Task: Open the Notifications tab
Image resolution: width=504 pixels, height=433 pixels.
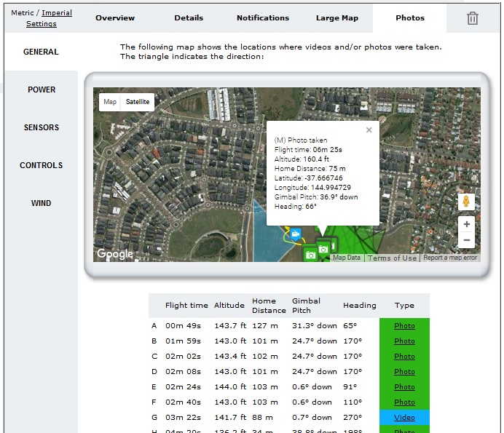Action: (263, 18)
